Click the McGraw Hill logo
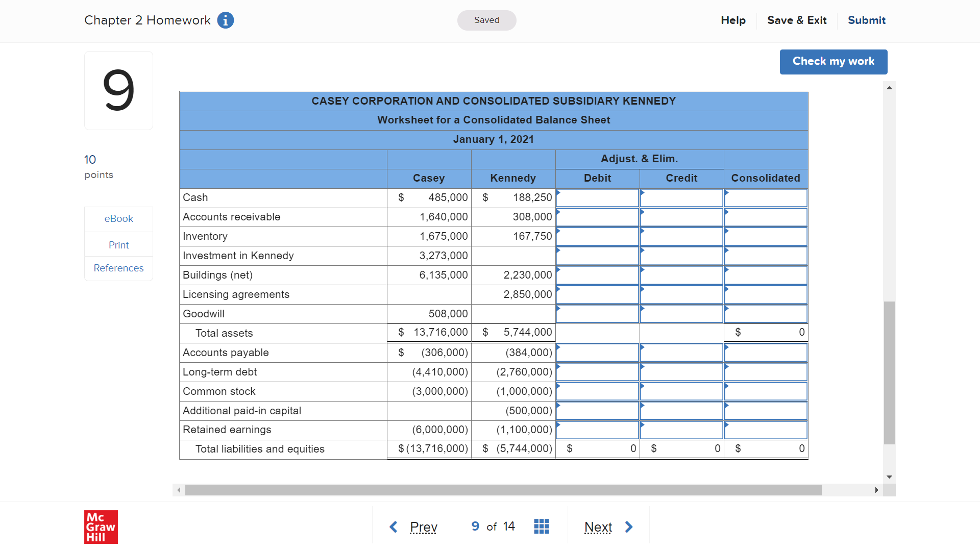This screenshot has width=980, height=551. [x=101, y=527]
